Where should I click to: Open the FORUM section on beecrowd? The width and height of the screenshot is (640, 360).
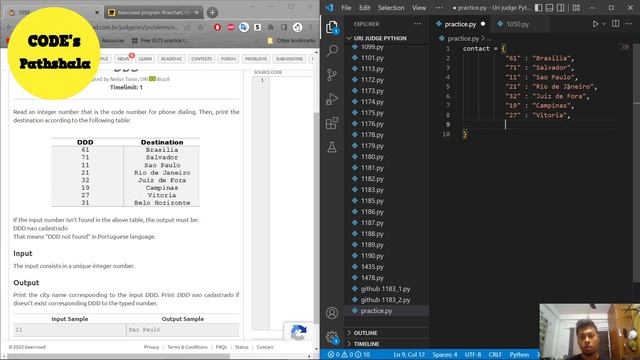[228, 59]
